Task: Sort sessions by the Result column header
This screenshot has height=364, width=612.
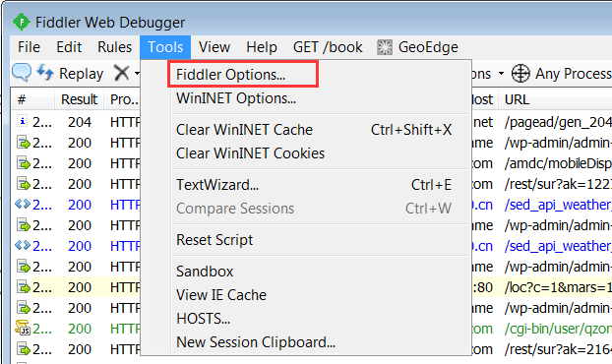Action: (79, 99)
